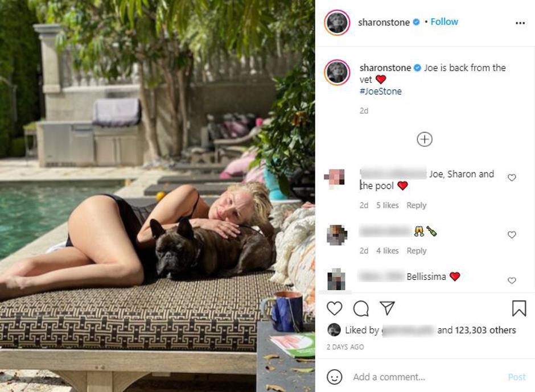
Task: Like the 'Joe, Sharon and the pool' comment
Action: [x=512, y=178]
